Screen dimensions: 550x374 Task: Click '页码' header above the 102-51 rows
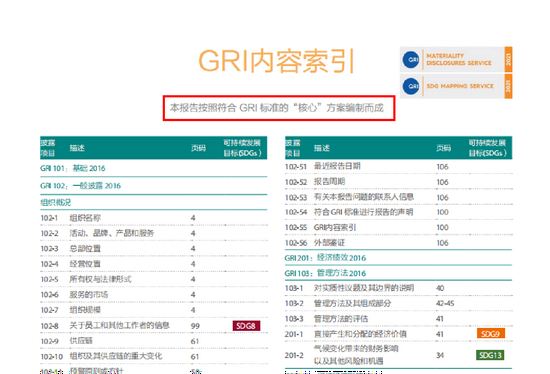click(443, 148)
